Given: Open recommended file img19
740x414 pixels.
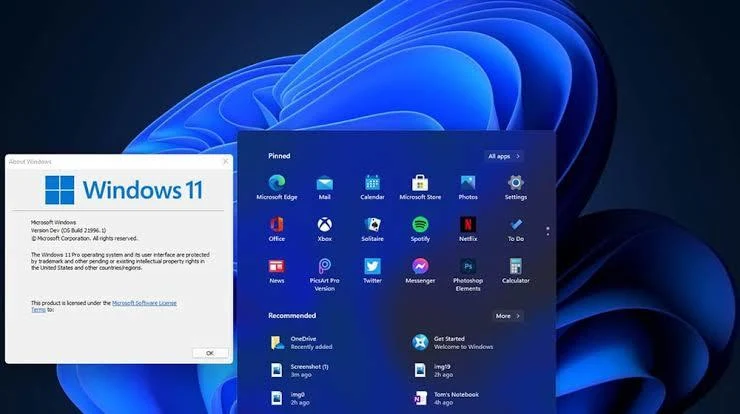Looking at the screenshot, I should coord(433,371).
